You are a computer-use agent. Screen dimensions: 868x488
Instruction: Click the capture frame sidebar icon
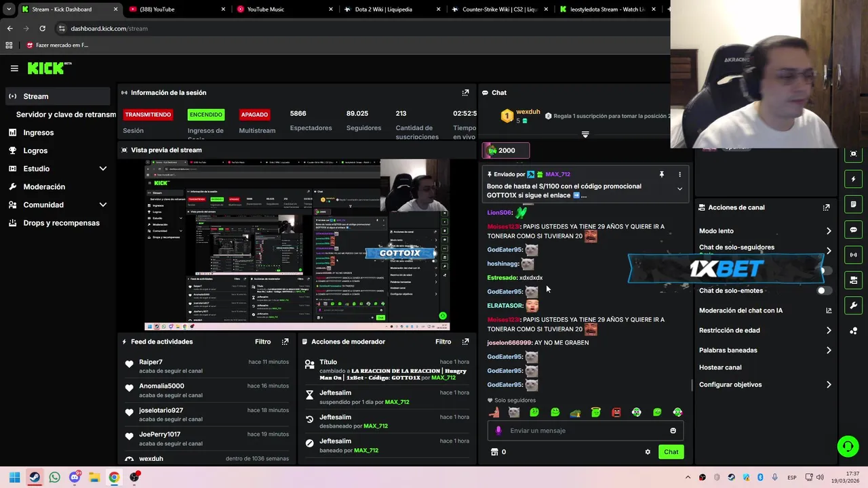pos(853,154)
